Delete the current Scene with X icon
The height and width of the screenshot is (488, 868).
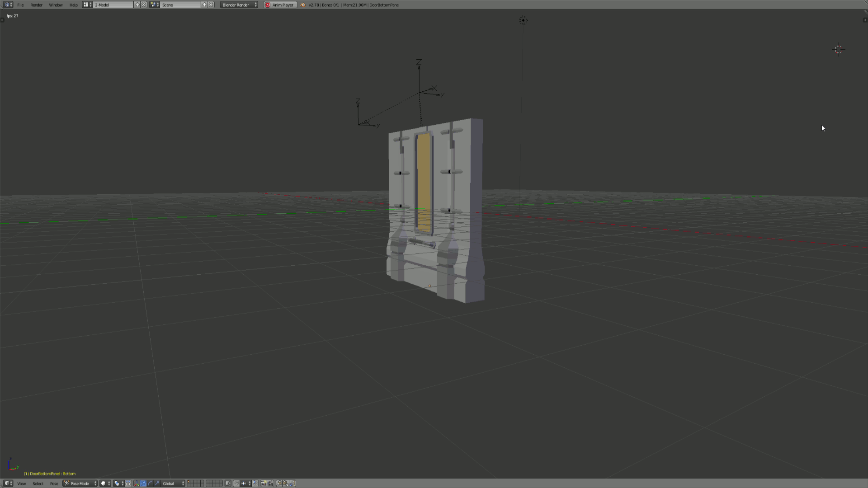tap(211, 5)
